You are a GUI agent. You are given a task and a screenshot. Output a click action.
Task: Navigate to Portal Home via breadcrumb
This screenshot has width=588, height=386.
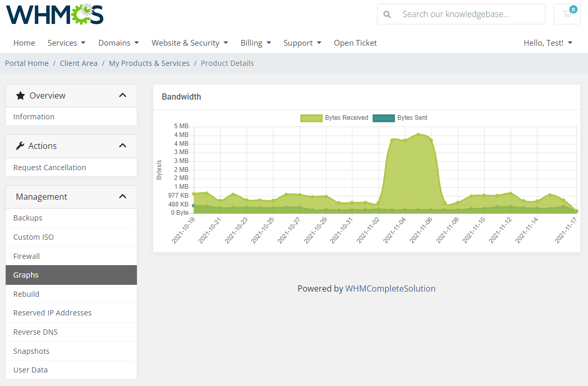pos(26,63)
